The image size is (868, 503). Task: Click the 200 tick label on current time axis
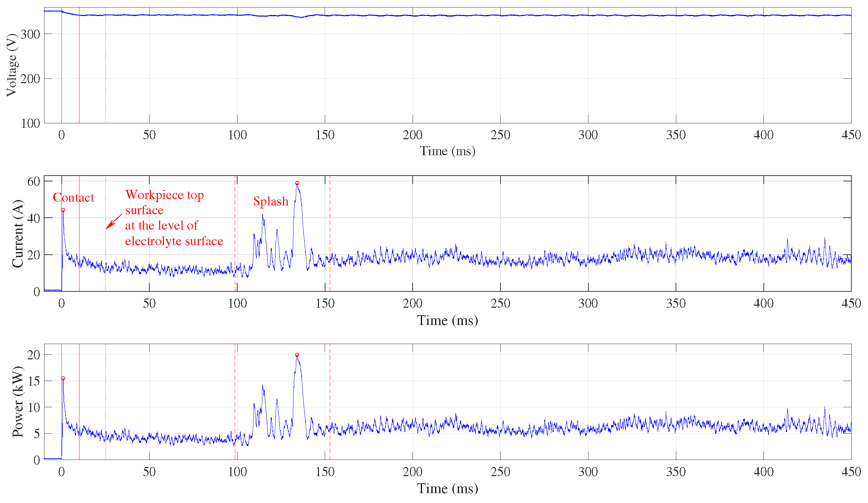point(412,303)
